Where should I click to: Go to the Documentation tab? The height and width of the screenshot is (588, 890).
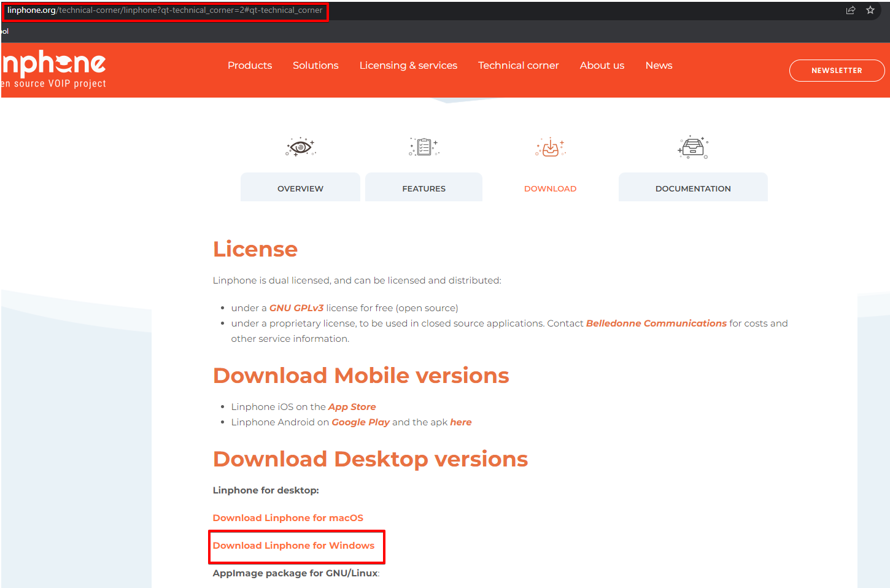pyautogui.click(x=692, y=188)
